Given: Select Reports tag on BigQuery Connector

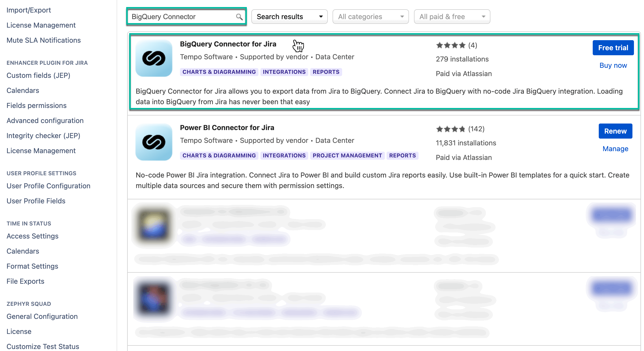Looking at the screenshot, I should pos(326,72).
